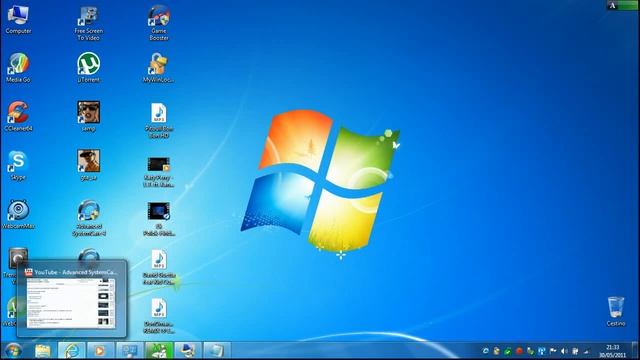Image resolution: width=640 pixels, height=360 pixels.
Task: Select the Media Go desktop shortcut
Action: point(18,68)
